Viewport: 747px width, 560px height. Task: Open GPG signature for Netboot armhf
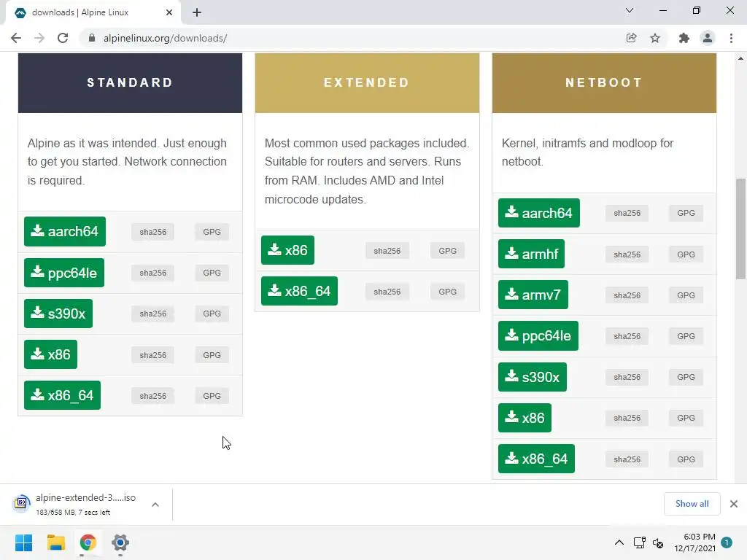tap(686, 254)
